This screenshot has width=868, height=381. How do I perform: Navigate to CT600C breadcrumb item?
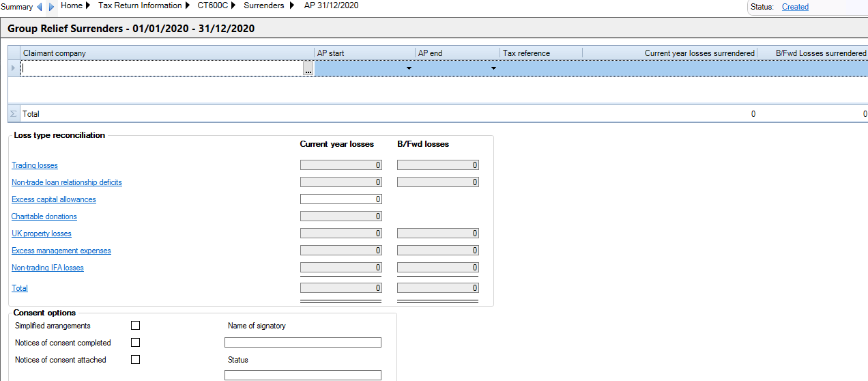point(212,5)
